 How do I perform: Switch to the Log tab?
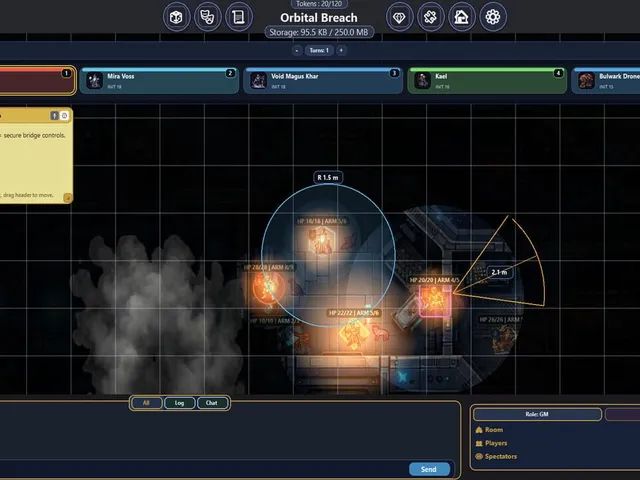[x=180, y=403]
